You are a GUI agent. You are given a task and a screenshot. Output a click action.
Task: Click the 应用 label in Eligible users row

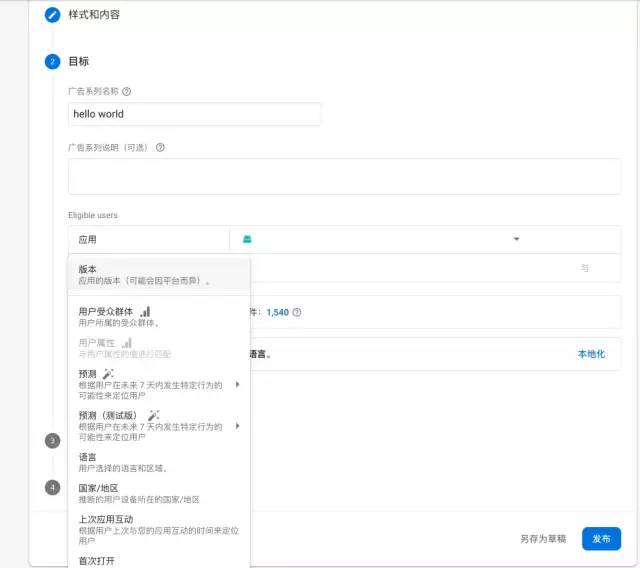tap(87, 240)
